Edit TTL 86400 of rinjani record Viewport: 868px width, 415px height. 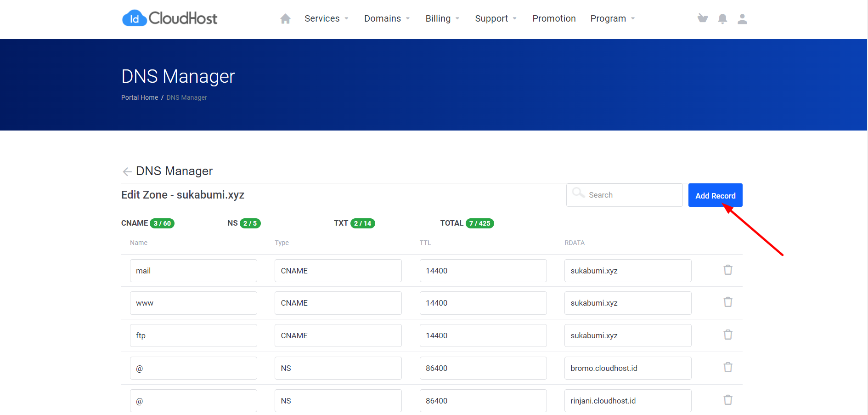(x=483, y=401)
